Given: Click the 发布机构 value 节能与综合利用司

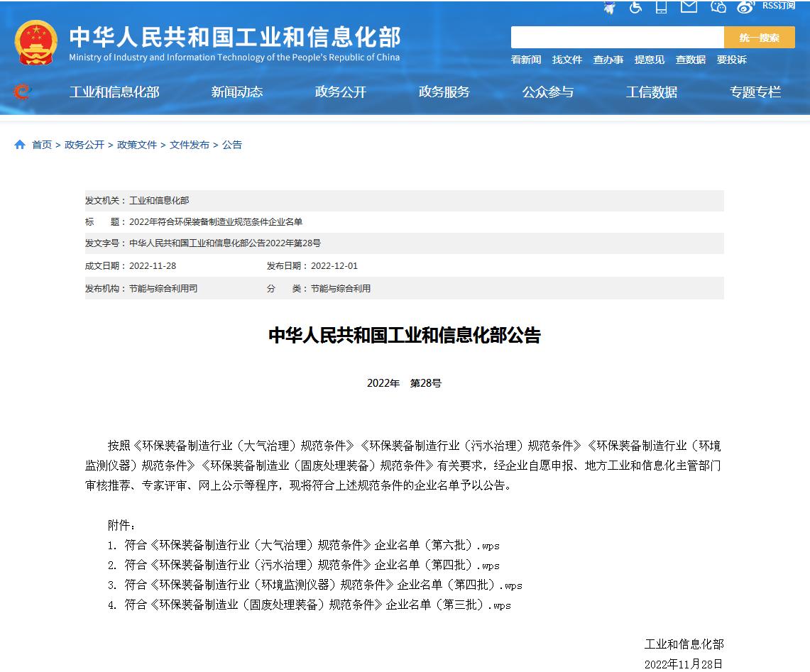Looking at the screenshot, I should point(163,288).
